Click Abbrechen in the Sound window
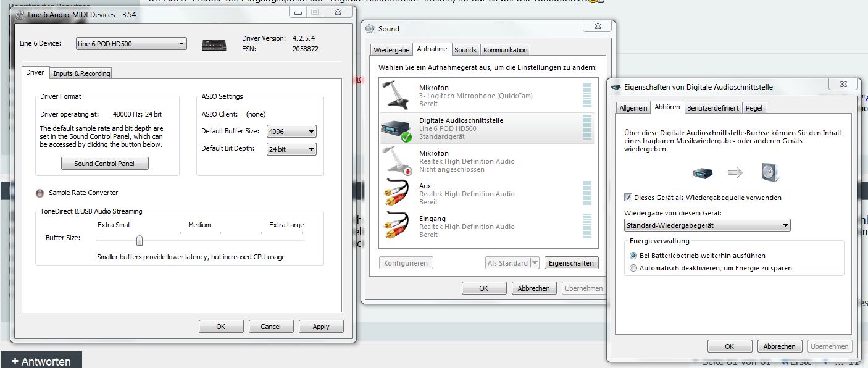The height and width of the screenshot is (368, 868). (534, 288)
